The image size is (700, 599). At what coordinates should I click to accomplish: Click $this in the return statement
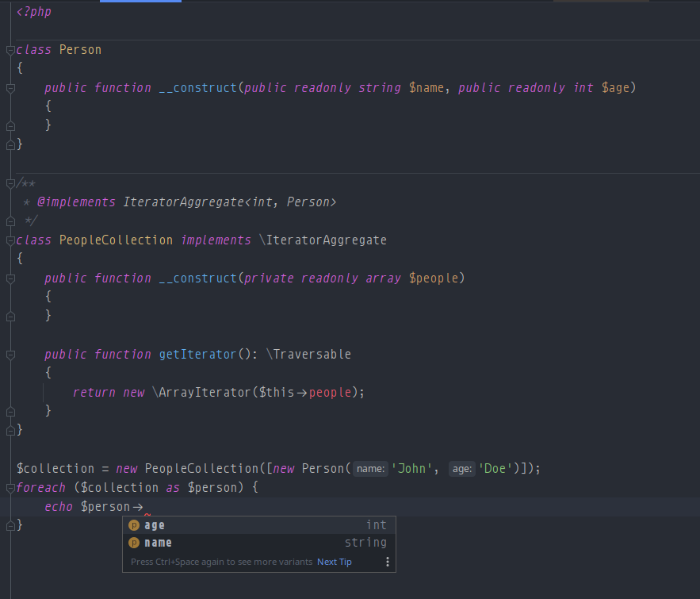tap(277, 392)
